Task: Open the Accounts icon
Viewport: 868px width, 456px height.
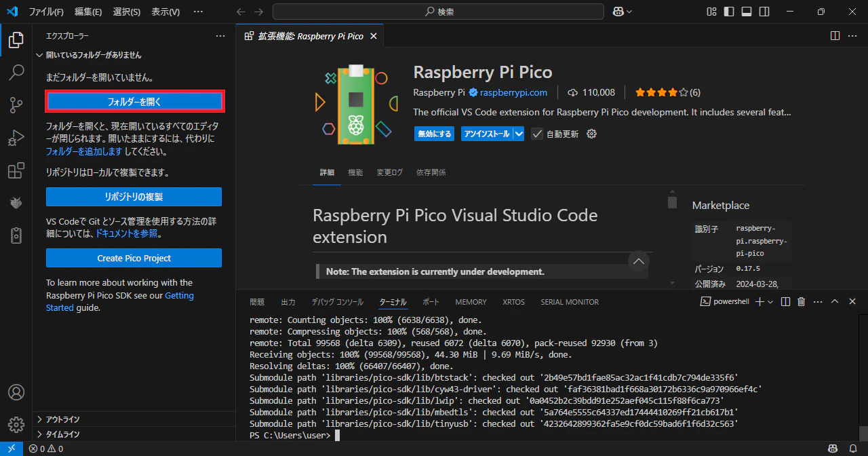Action: coord(16,393)
